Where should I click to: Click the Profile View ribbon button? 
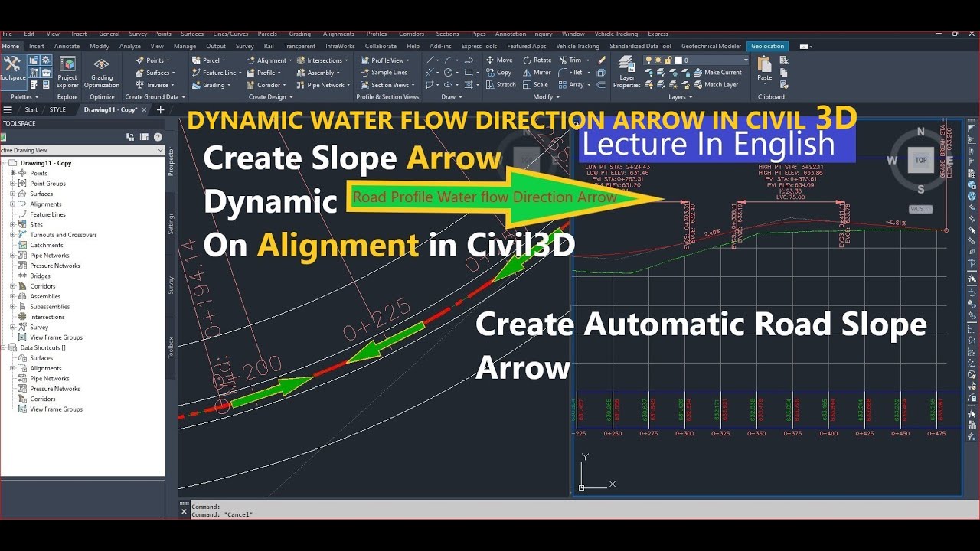[x=386, y=60]
